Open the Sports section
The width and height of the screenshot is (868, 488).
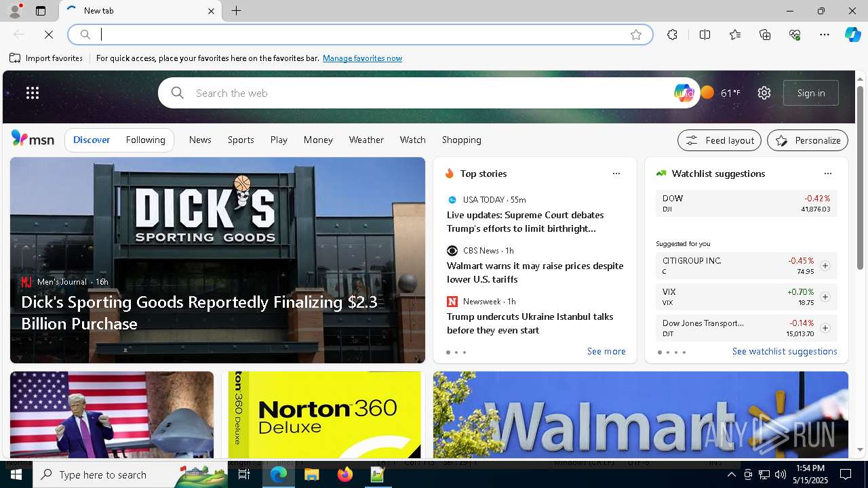click(241, 140)
